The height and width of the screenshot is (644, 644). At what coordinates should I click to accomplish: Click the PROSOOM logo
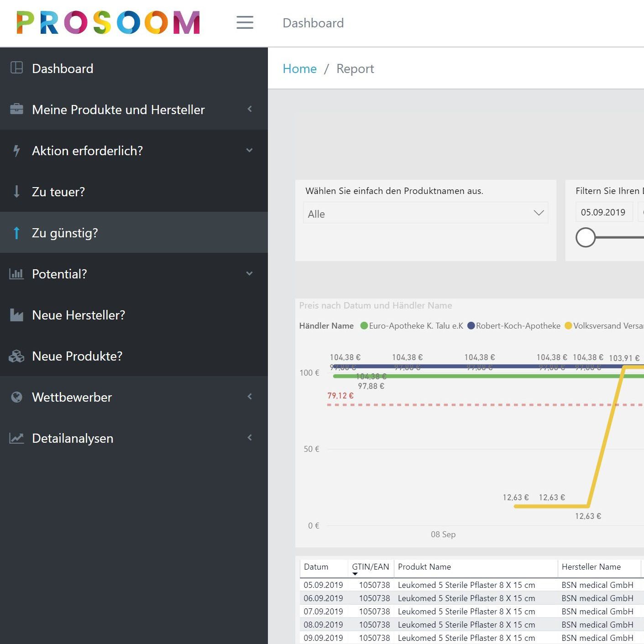(x=108, y=23)
